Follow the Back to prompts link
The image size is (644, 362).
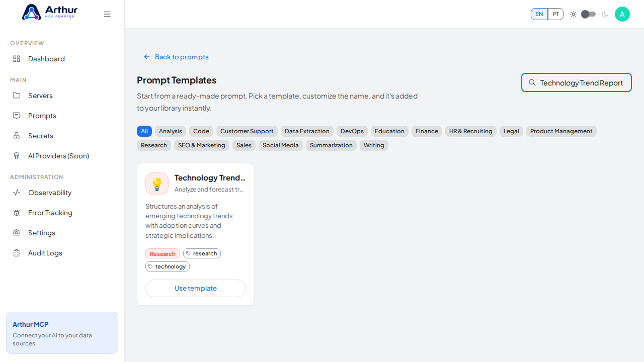pyautogui.click(x=176, y=57)
